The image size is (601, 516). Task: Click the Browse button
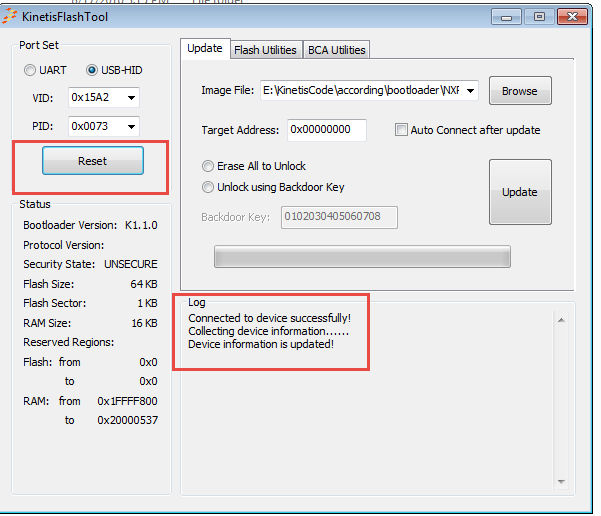[x=520, y=91]
